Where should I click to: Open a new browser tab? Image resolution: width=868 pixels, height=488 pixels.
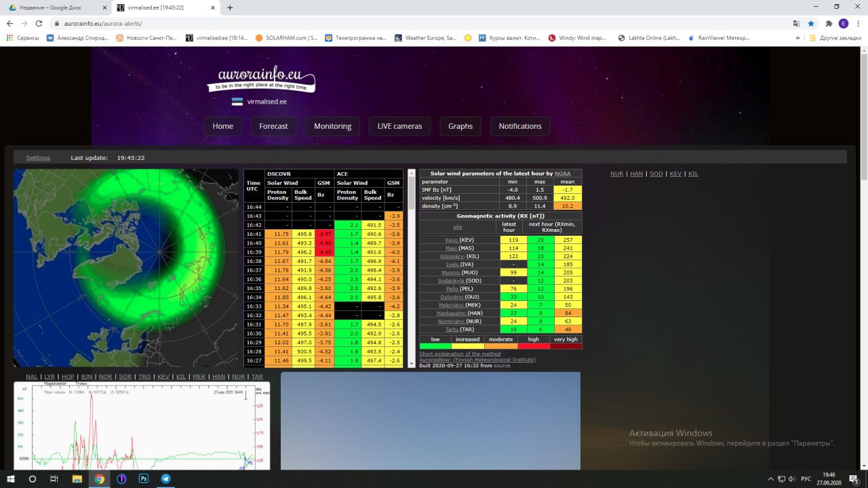click(230, 7)
